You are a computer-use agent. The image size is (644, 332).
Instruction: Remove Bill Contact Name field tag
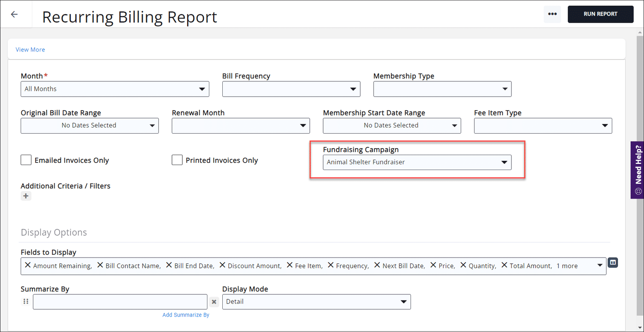coord(100,265)
